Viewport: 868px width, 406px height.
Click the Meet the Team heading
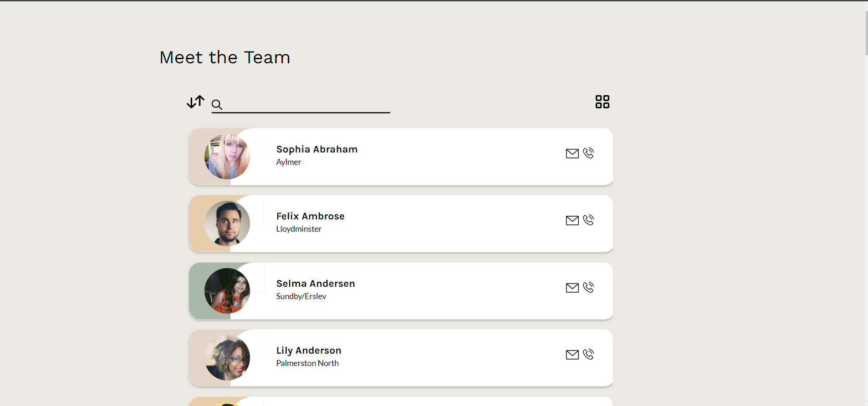click(x=225, y=57)
